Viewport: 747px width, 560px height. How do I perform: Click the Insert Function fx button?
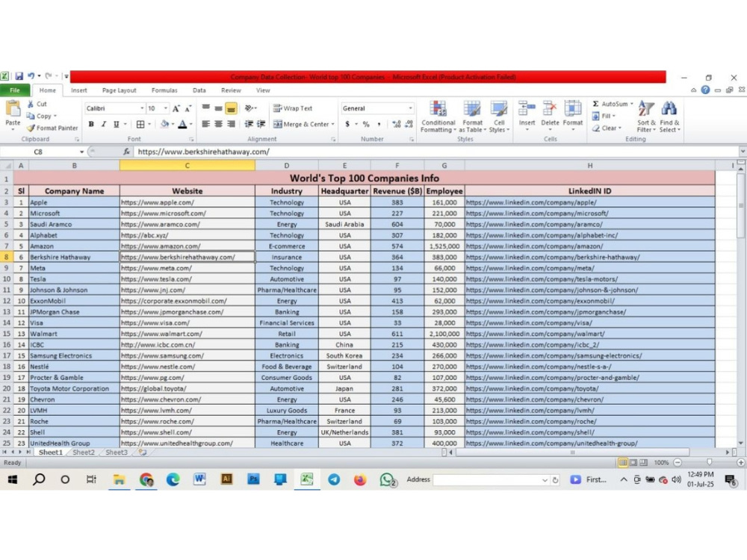[126, 152]
